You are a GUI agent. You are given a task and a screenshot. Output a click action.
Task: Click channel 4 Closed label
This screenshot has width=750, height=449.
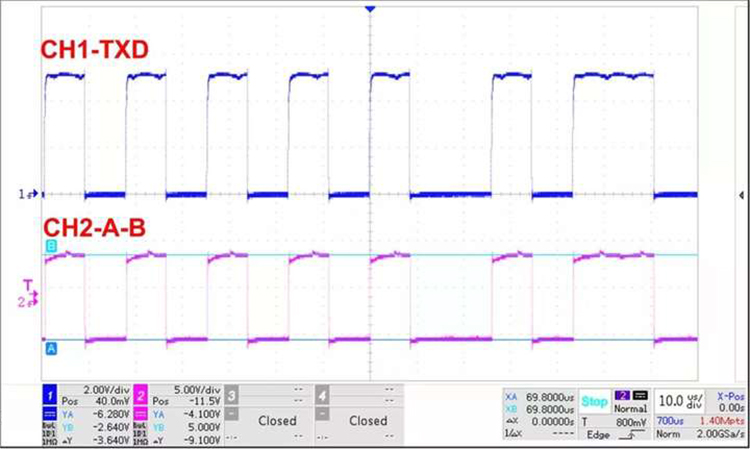[368, 421]
